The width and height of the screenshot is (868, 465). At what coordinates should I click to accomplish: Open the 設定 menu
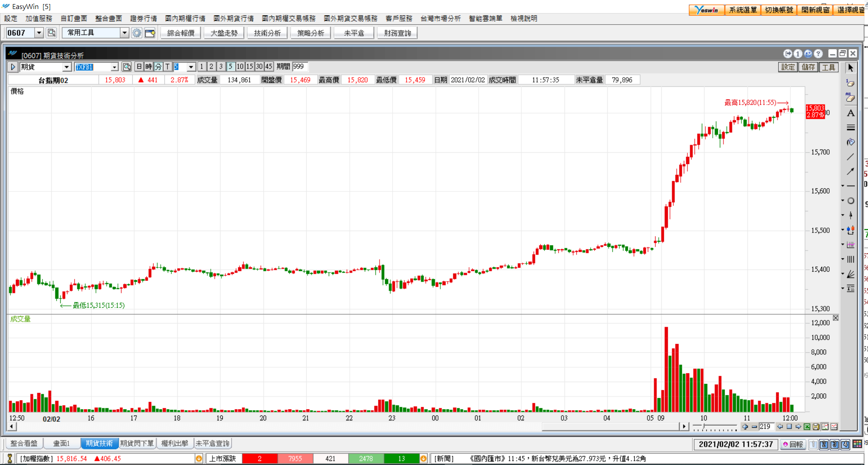click(x=11, y=18)
